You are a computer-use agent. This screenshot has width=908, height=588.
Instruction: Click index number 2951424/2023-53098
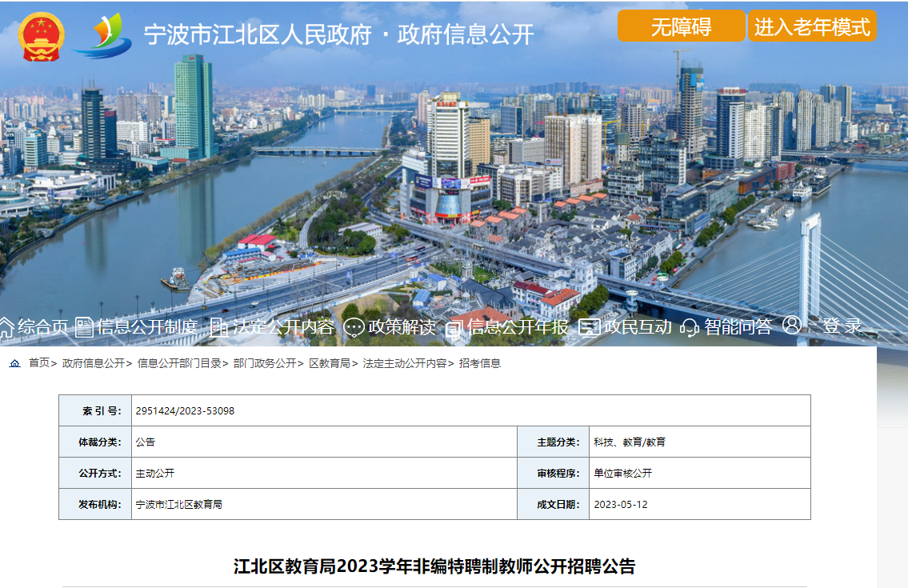tap(185, 410)
